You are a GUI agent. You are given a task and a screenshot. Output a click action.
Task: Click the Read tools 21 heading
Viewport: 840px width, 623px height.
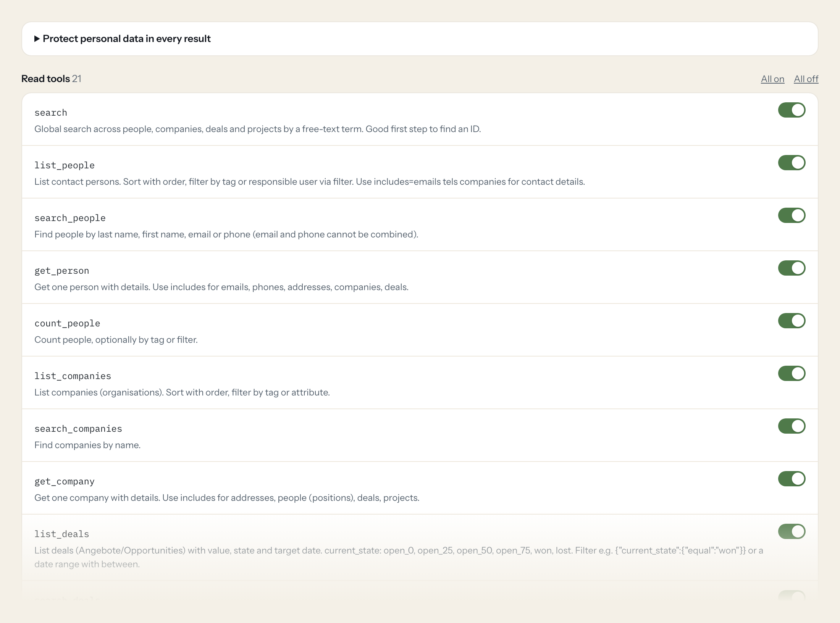[51, 79]
